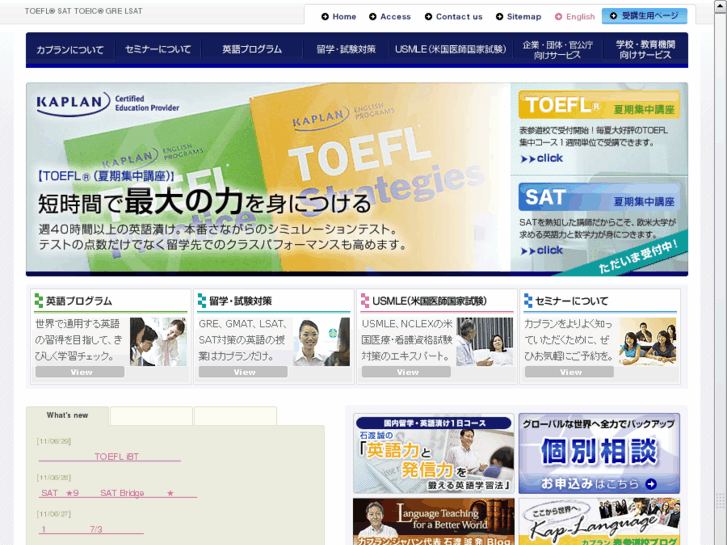The width and height of the screenshot is (727, 545).
Task: Click View button in 留学・試験対策 card
Action: [243, 372]
